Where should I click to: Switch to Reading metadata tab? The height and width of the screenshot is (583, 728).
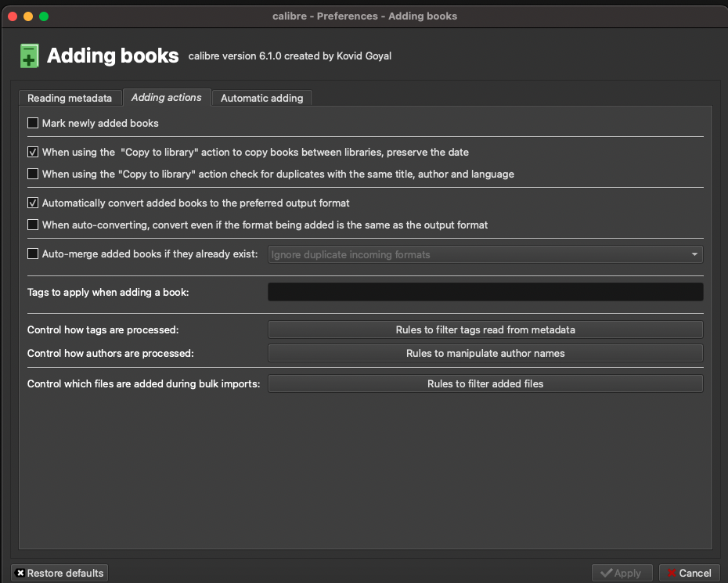(70, 98)
